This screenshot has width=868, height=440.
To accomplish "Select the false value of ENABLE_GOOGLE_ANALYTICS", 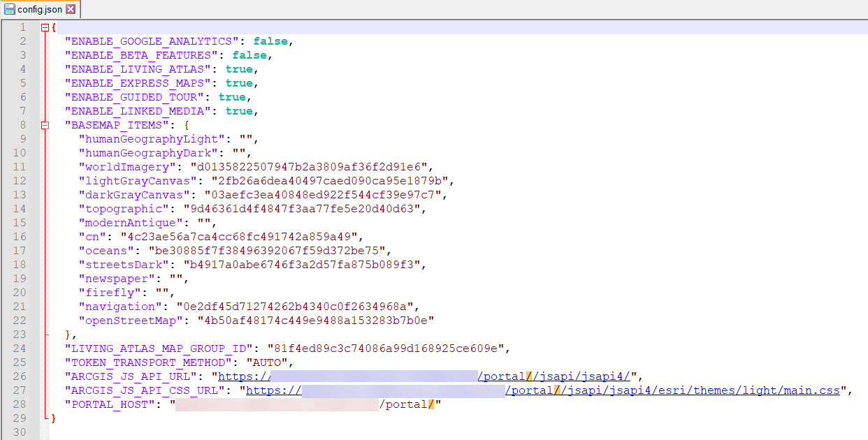I will (270, 41).
